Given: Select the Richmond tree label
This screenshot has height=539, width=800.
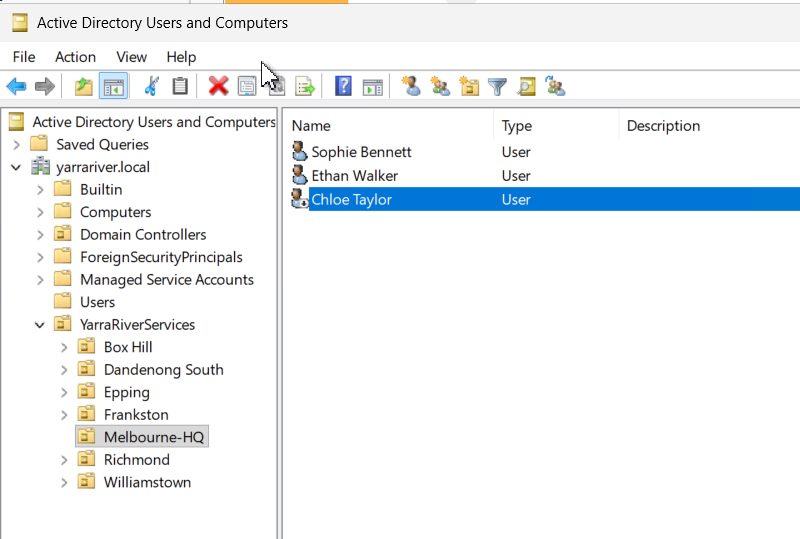Looking at the screenshot, I should (x=137, y=459).
